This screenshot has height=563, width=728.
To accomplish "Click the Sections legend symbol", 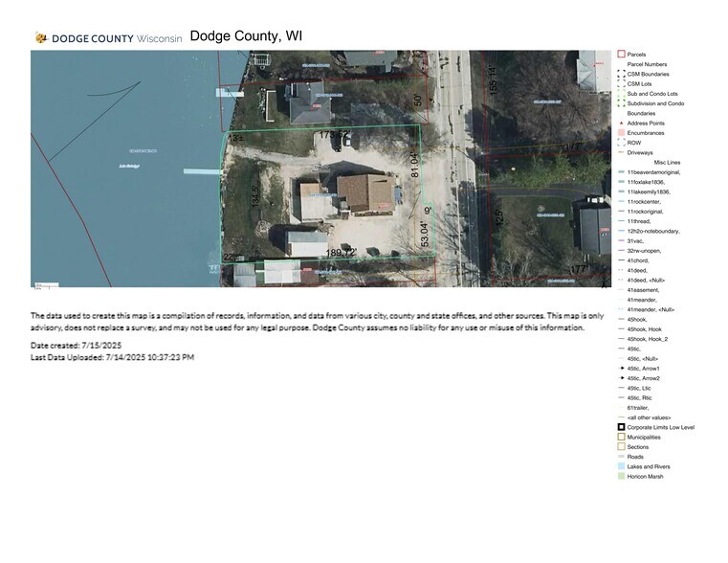I will pos(621,447).
